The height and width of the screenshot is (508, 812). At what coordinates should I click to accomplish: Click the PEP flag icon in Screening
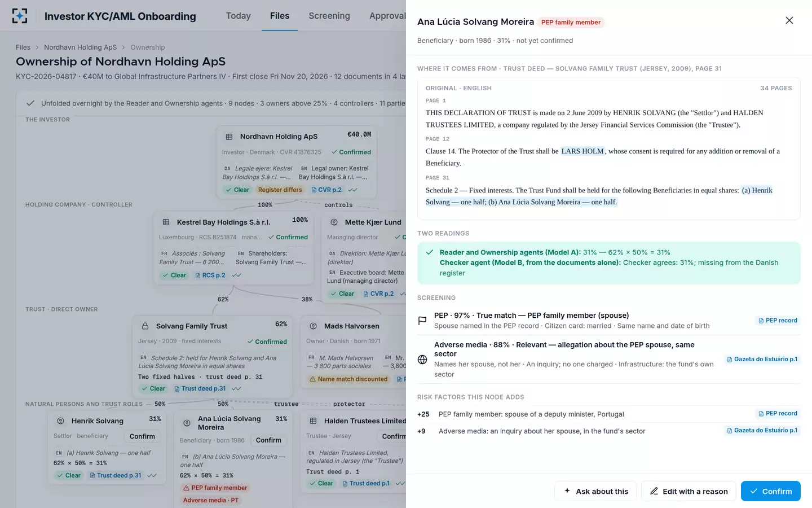click(422, 321)
